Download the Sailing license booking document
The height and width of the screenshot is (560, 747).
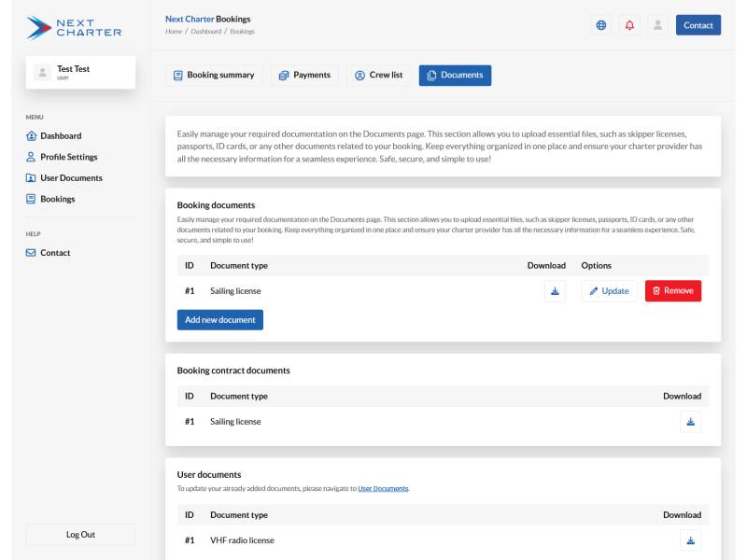(x=555, y=291)
